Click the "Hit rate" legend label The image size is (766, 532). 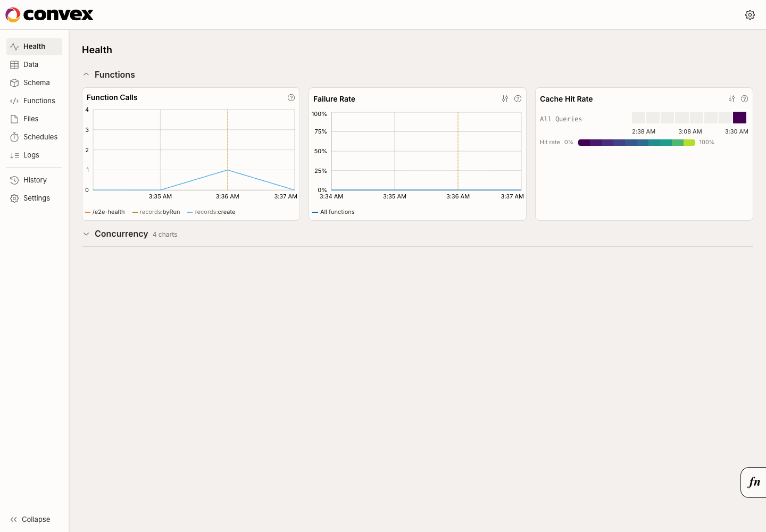tap(550, 143)
